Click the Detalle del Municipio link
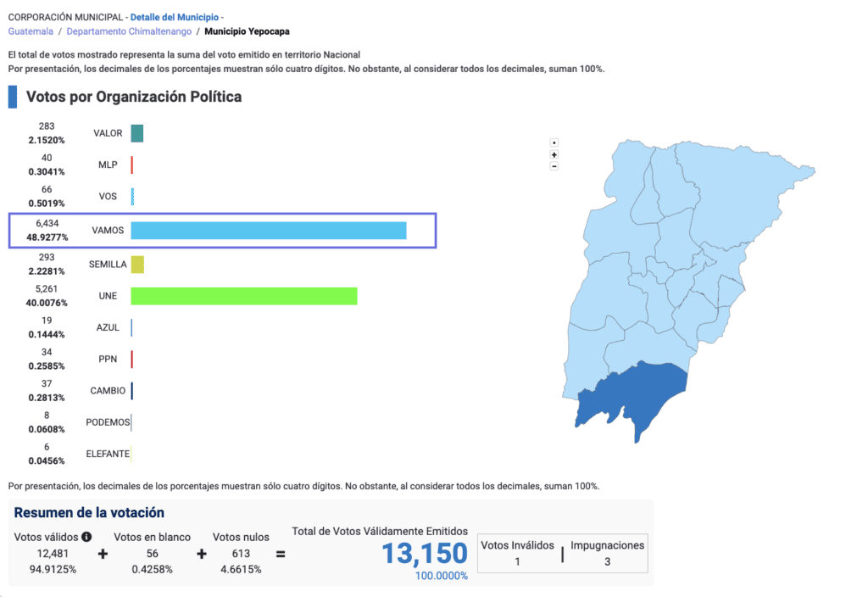Screen dimensions: 868x597 click(x=174, y=17)
